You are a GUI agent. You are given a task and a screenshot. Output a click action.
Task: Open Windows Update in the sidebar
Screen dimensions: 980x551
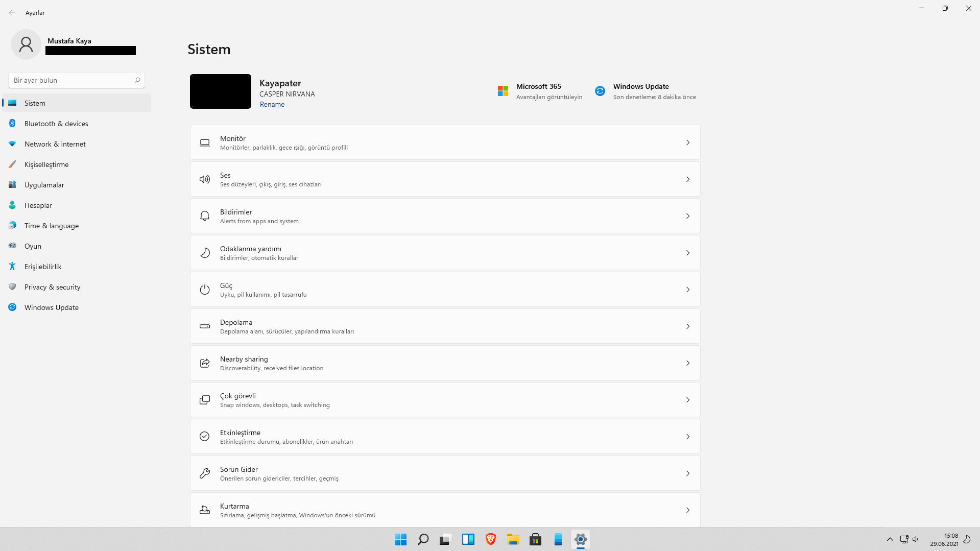click(77, 307)
